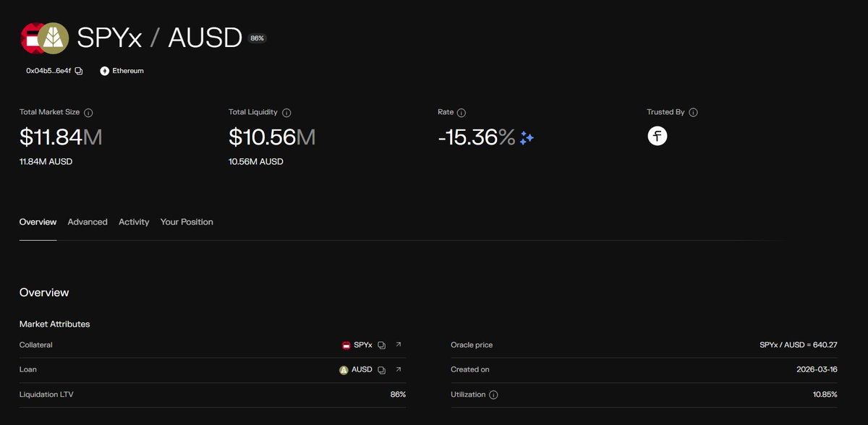Click the Total Market Size info icon
Screen dimensions: 868x425
[88, 113]
